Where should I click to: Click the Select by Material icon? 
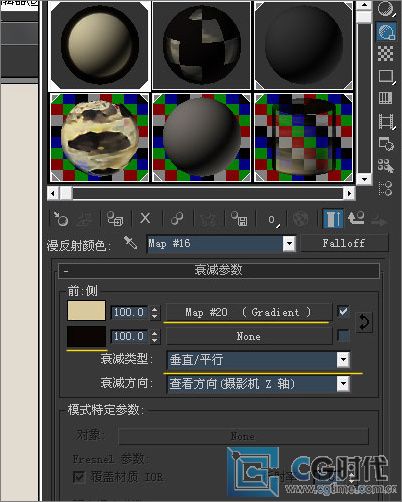386,166
